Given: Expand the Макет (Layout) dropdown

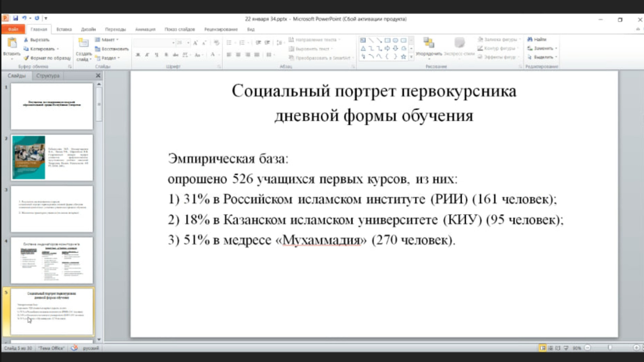Looking at the screenshot, I should (x=107, y=40).
